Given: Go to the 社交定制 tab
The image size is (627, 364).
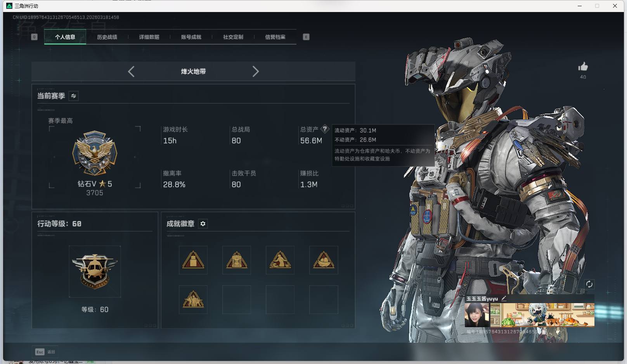Looking at the screenshot, I should tap(233, 37).
